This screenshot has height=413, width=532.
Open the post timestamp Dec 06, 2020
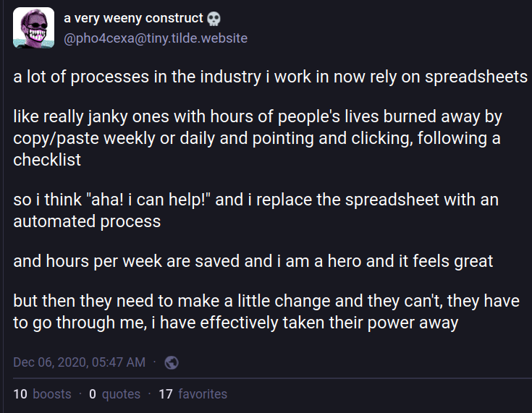coord(79,362)
